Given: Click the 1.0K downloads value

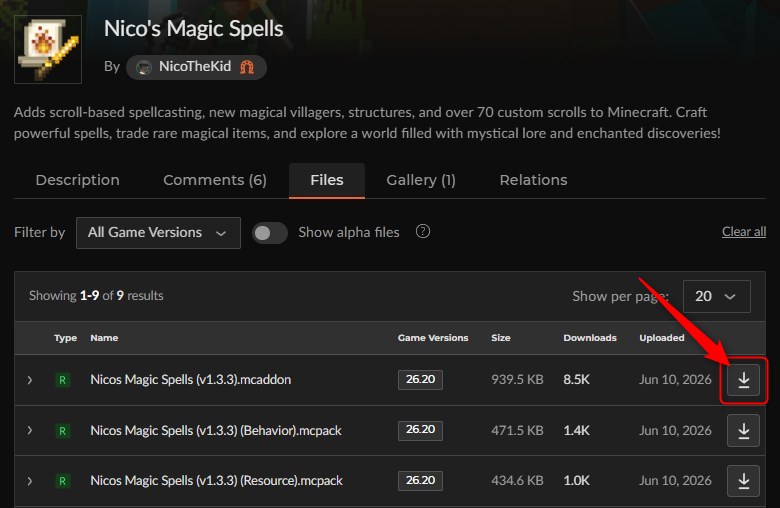Looking at the screenshot, I should click(x=577, y=481).
